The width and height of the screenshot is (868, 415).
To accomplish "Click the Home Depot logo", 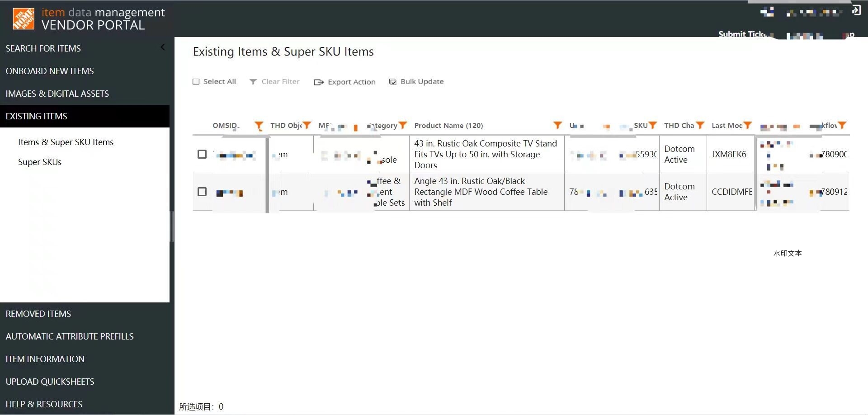I will (x=24, y=19).
